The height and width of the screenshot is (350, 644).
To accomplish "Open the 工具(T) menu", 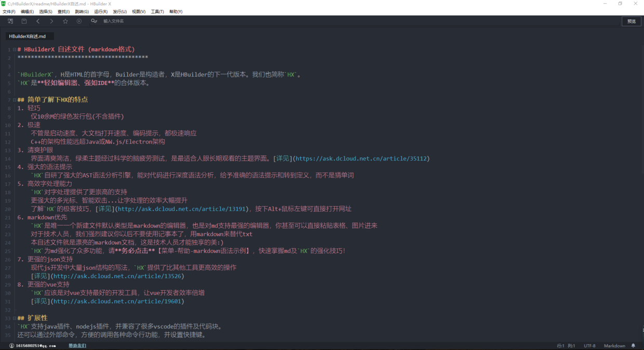I will point(157,11).
